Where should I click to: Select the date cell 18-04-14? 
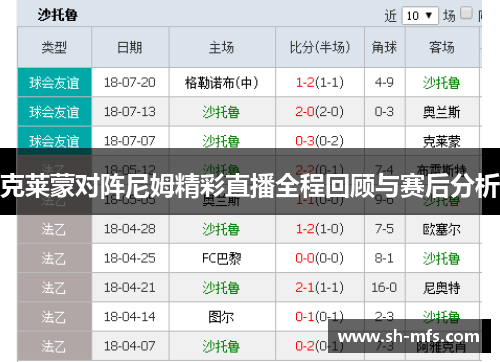point(130,317)
